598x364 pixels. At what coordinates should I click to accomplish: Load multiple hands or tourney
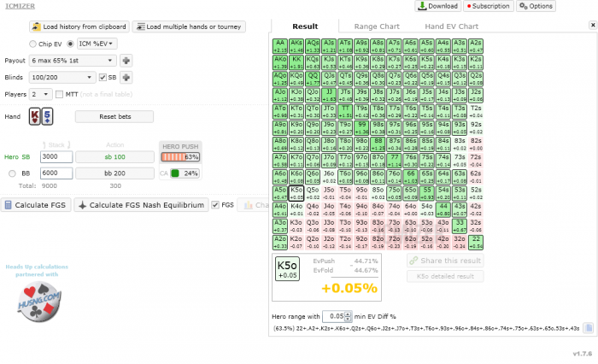(x=189, y=26)
